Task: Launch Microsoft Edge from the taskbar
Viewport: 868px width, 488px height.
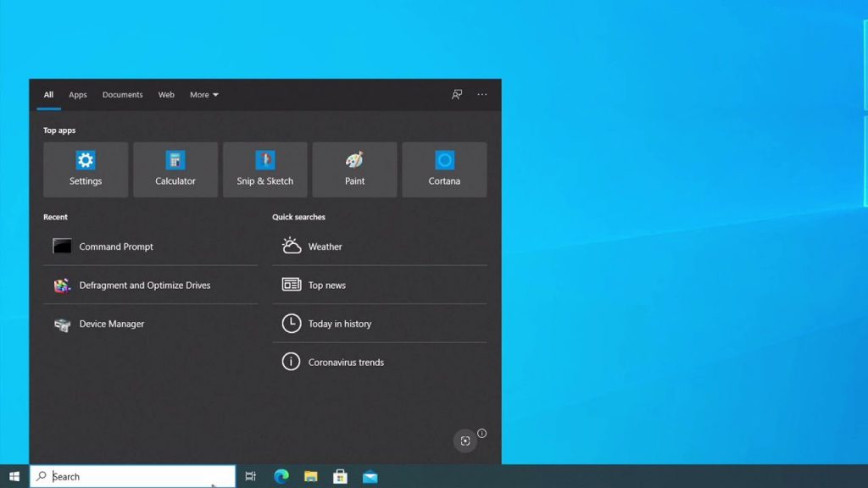Action: (x=281, y=476)
